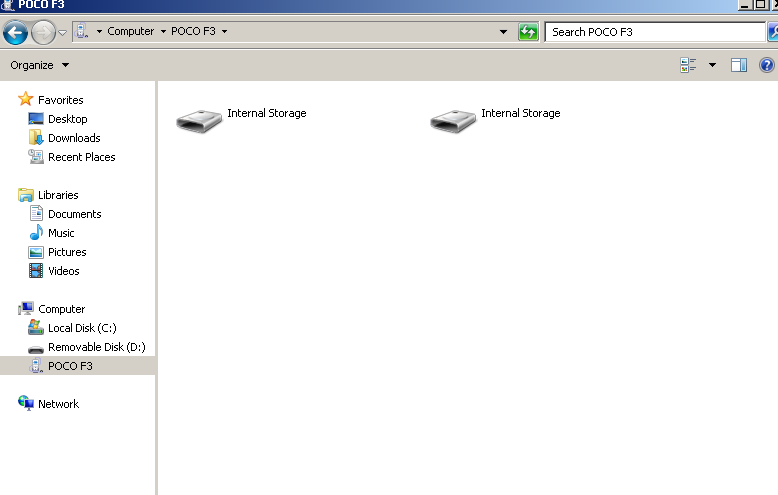The width and height of the screenshot is (778, 495).
Task: Open the address bar history dropdown
Action: 503,32
